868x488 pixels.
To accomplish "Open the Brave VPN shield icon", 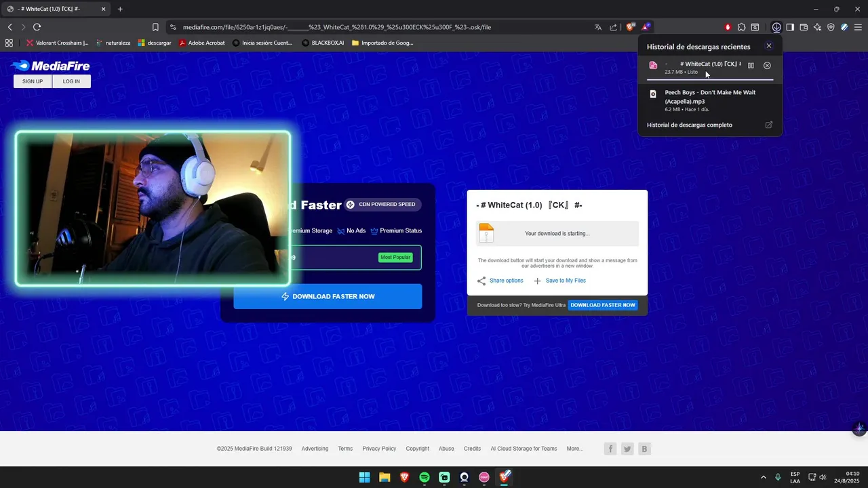I will [x=831, y=27].
